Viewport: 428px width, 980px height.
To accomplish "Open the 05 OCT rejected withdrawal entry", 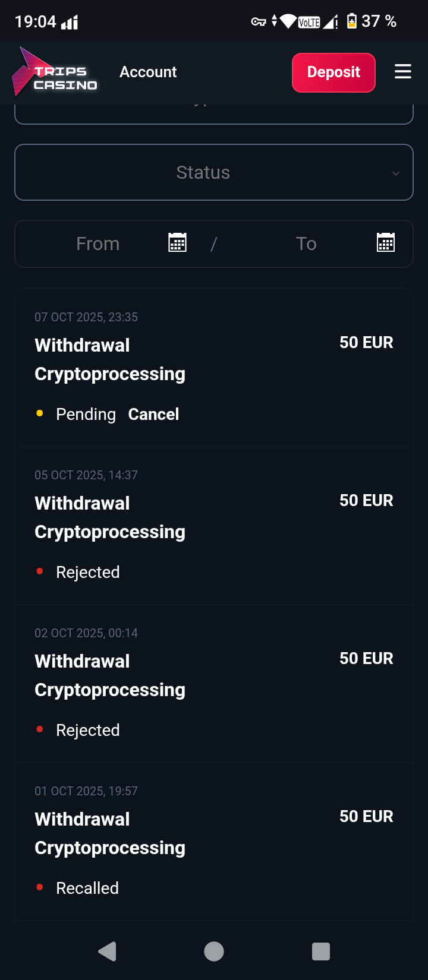I will point(213,526).
